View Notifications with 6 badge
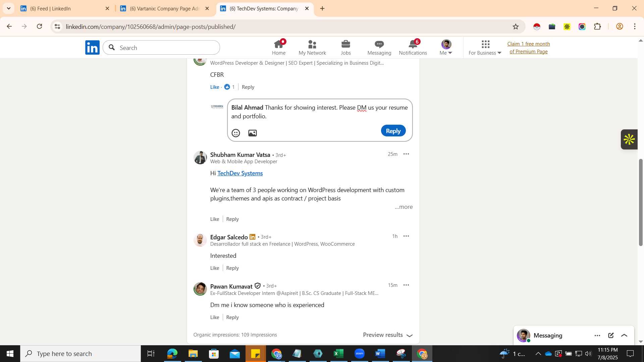644x362 pixels. (413, 48)
